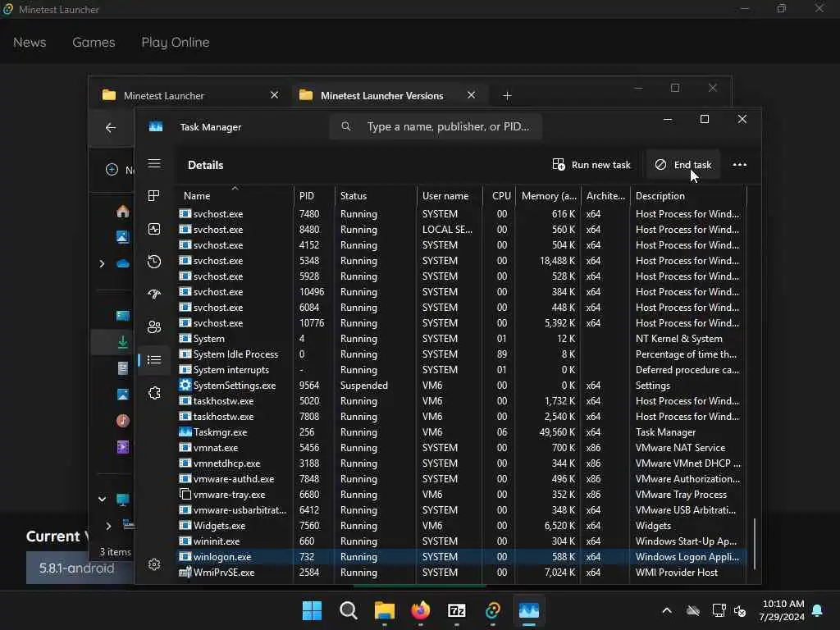The image size is (840, 630).
Task: Open File Explorer from taskbar
Action: click(384, 610)
